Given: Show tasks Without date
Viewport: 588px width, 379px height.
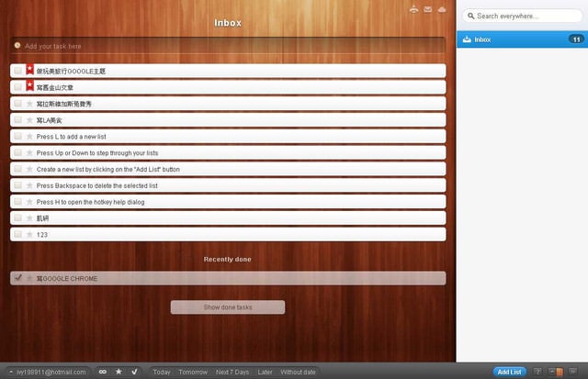Looking at the screenshot, I should coord(298,372).
